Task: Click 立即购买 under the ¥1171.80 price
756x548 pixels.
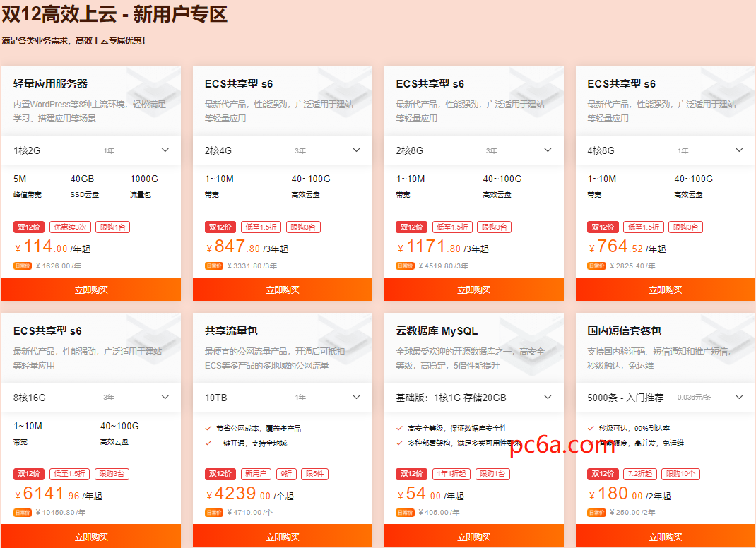Action: click(474, 290)
